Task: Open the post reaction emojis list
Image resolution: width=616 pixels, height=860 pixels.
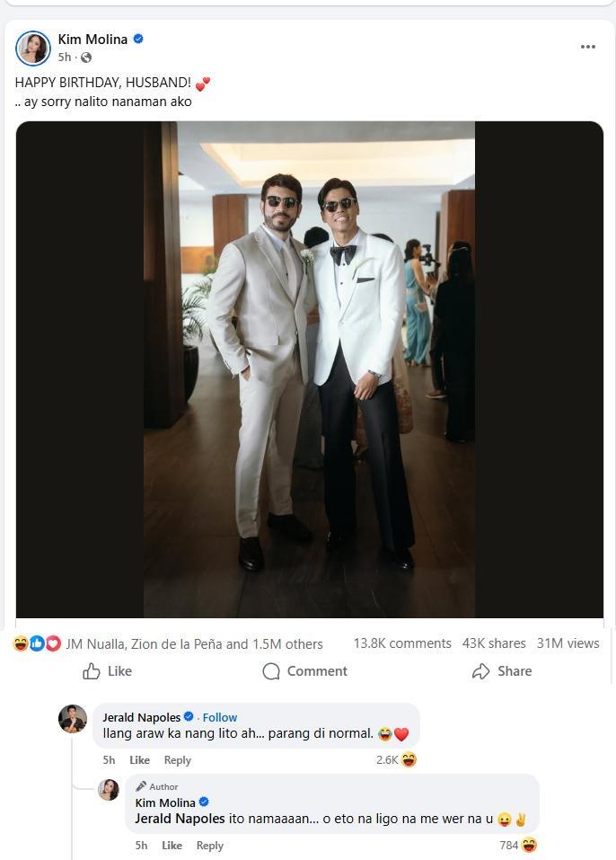Action: tap(36, 643)
